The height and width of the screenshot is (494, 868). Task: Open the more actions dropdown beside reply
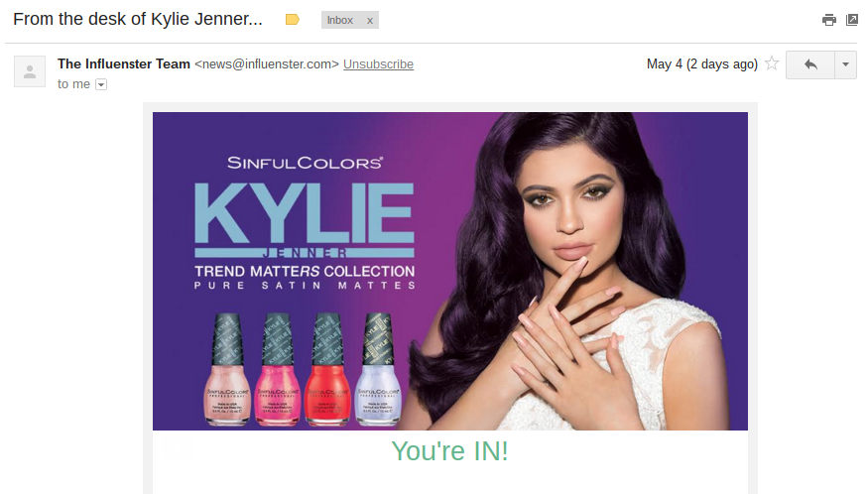point(845,64)
